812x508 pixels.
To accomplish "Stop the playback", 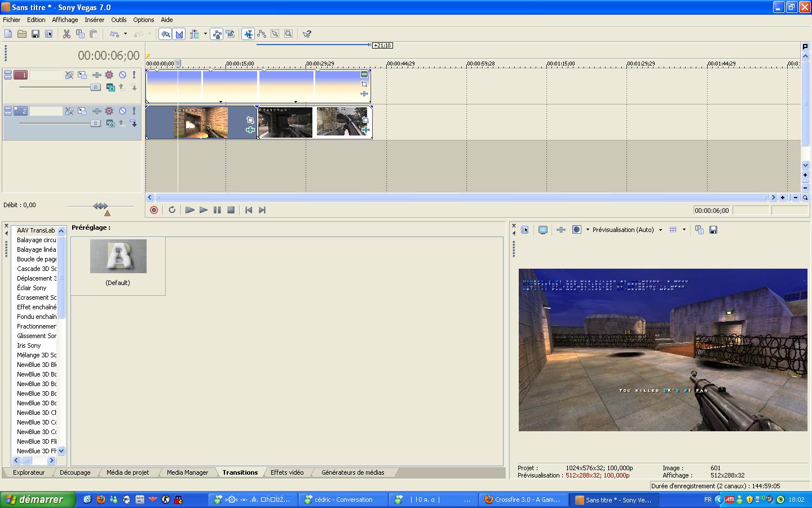I will click(231, 210).
